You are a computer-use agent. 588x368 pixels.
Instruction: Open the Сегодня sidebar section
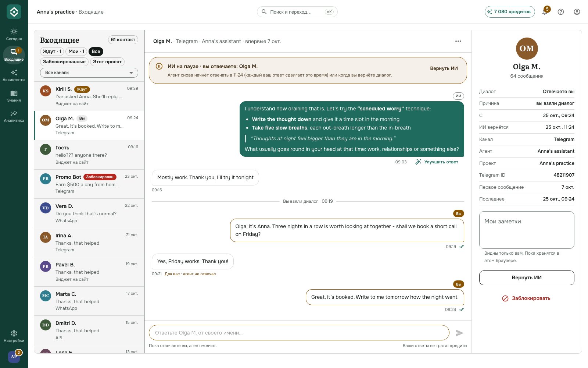14,34
